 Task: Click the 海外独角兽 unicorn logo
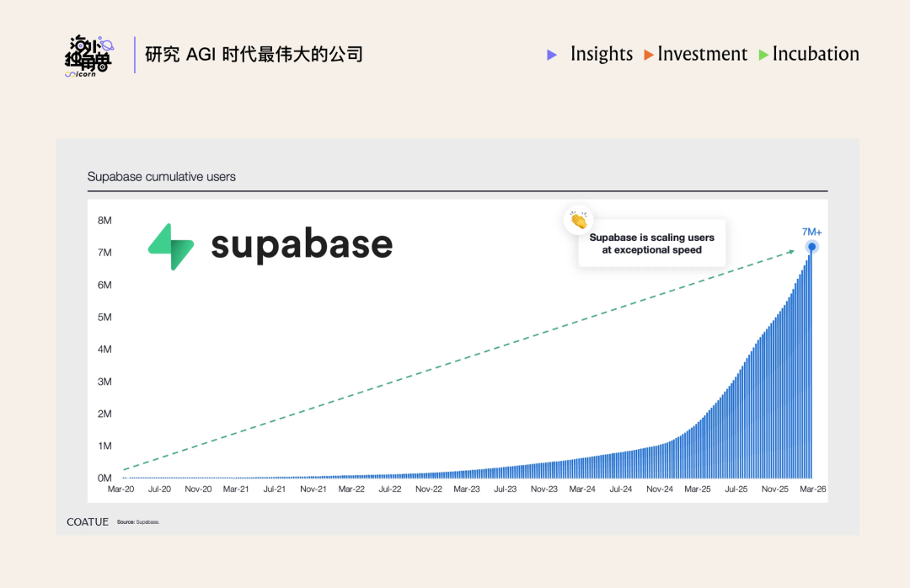[88, 56]
